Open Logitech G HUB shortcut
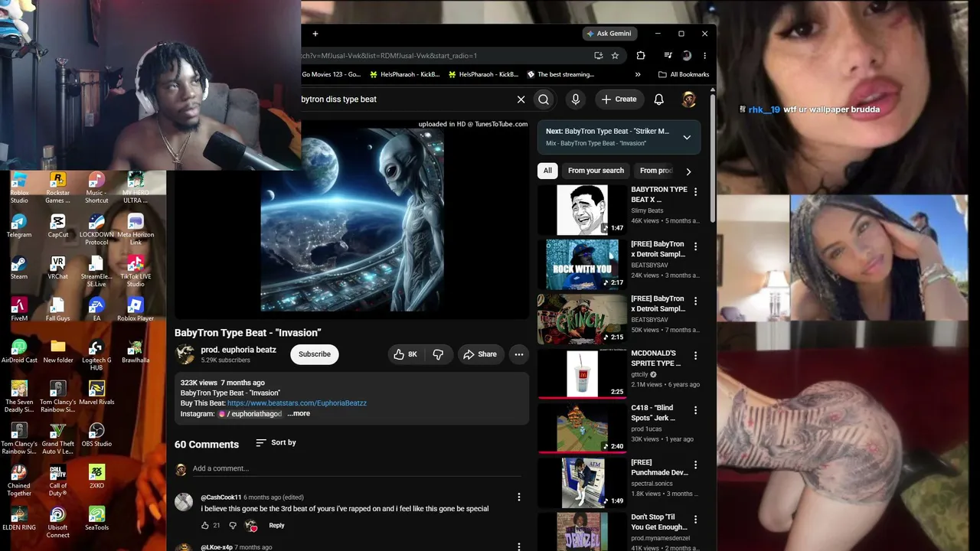 coord(96,356)
